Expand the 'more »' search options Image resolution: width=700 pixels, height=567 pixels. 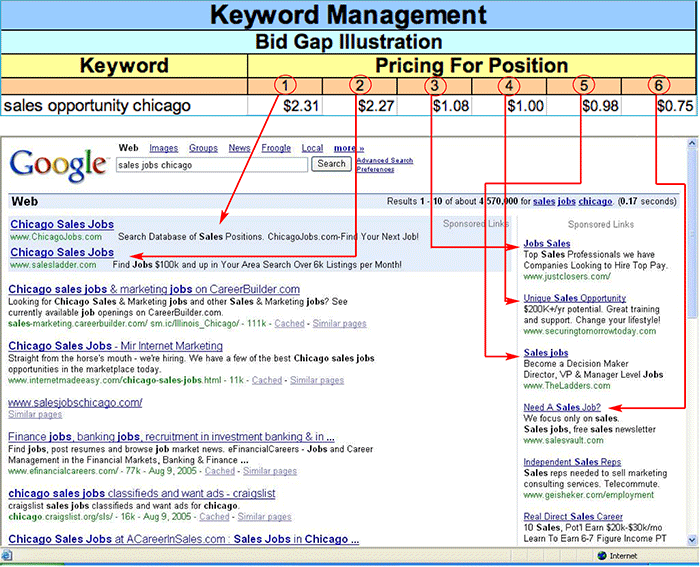tap(348, 148)
